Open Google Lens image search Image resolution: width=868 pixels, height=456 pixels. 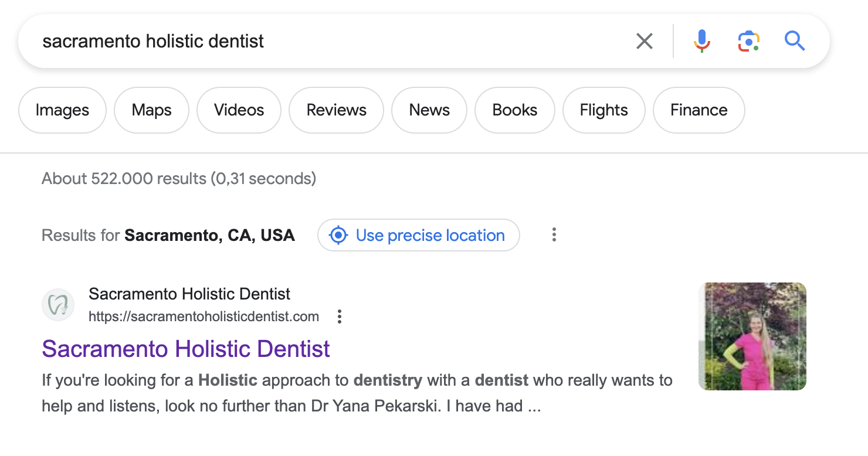click(748, 41)
